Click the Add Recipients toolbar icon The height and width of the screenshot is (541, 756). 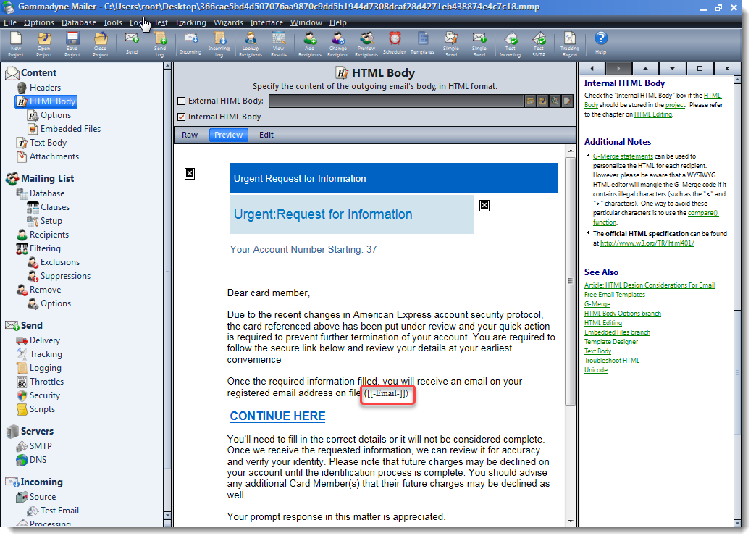[310, 44]
